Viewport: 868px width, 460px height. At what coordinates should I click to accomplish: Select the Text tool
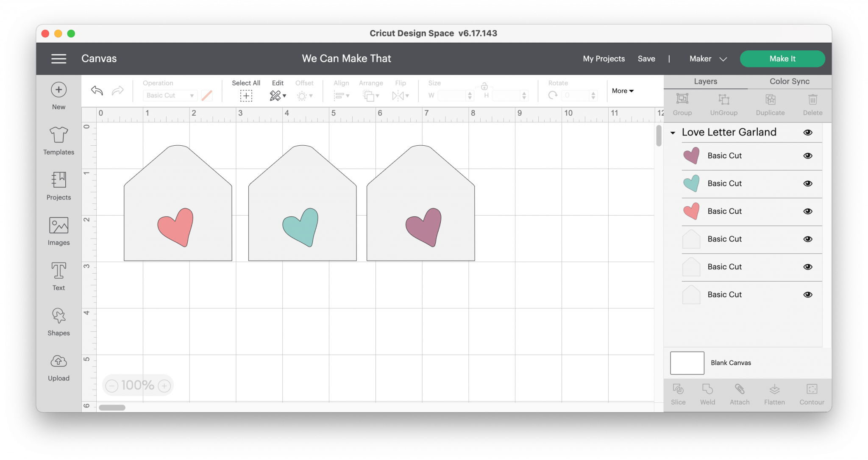click(58, 271)
